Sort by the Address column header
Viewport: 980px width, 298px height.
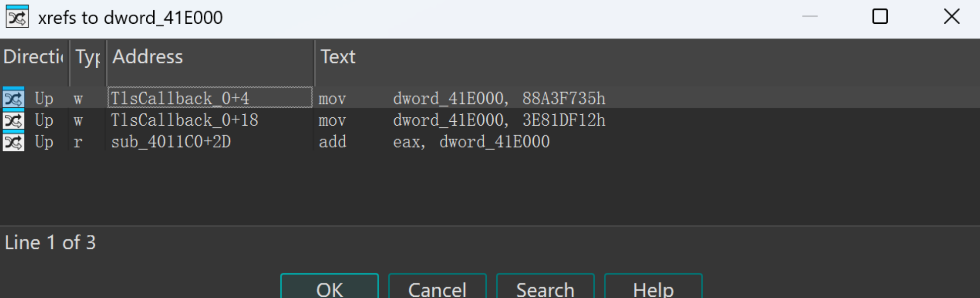(x=148, y=57)
